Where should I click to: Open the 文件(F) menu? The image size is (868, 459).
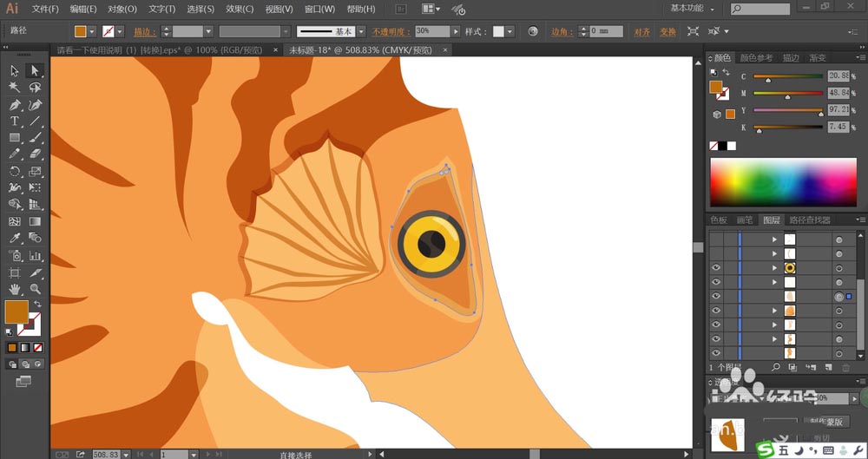(45, 9)
